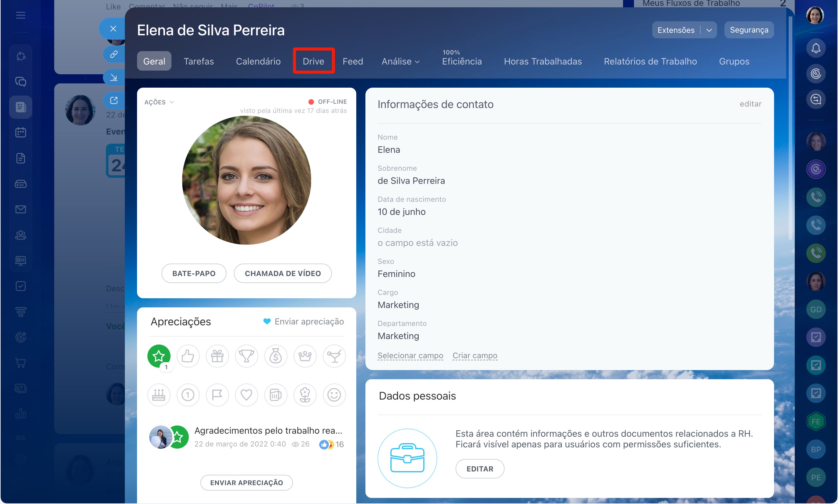The height and width of the screenshot is (504, 838).
Task: Open notifications bell in right sidebar
Action: click(816, 48)
